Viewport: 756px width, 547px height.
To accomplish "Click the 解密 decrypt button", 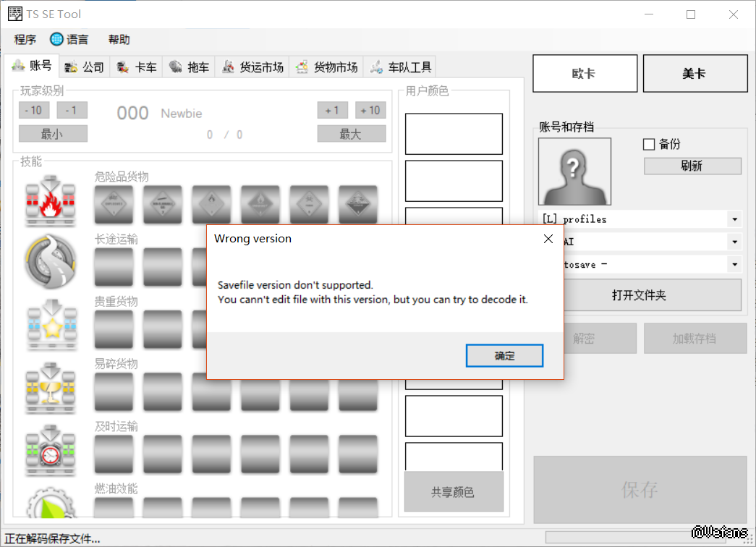I will click(600, 338).
